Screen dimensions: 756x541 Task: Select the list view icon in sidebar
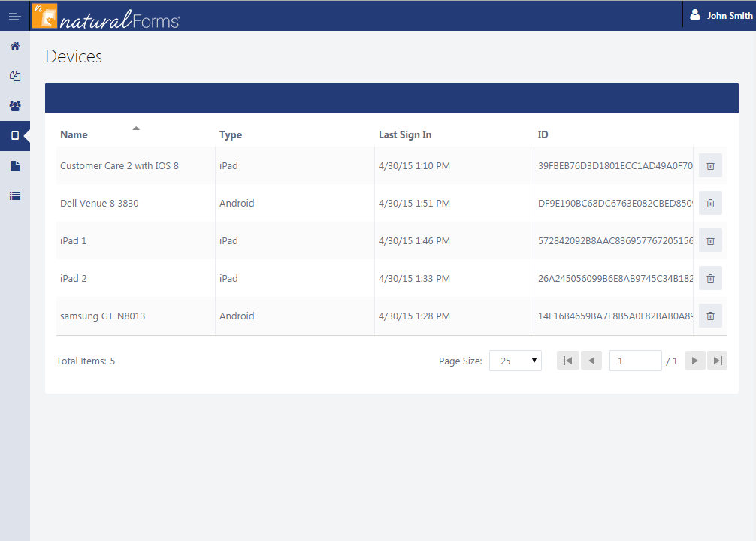(15, 196)
